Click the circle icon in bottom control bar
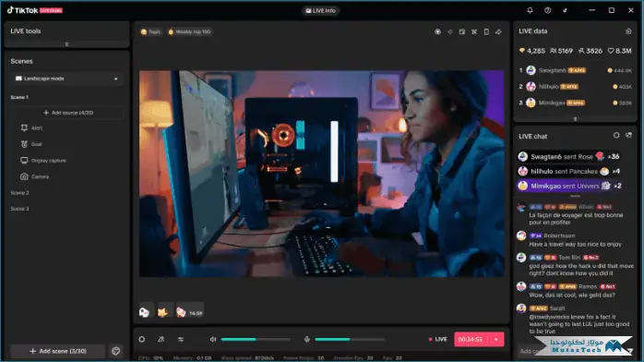Viewport: 644px width, 362px height. (142, 340)
